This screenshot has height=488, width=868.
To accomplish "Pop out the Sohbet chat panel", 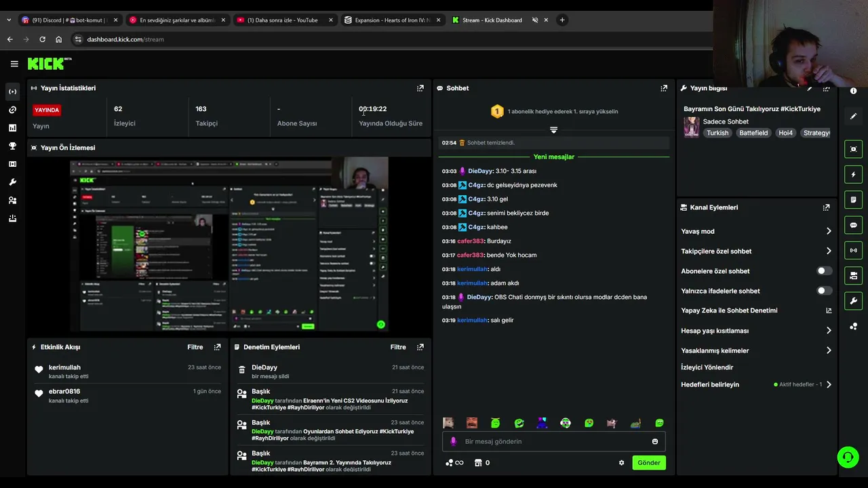I will [664, 88].
